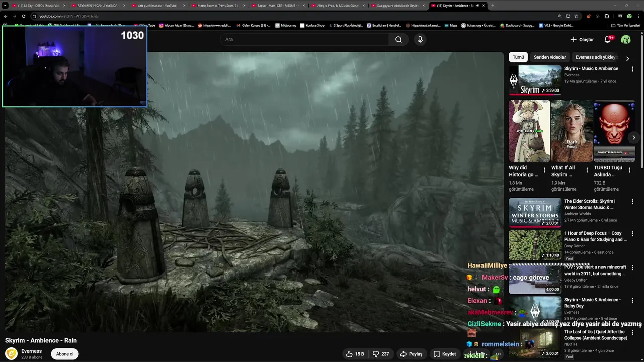Open more options for Why did Historia go short

(544, 170)
